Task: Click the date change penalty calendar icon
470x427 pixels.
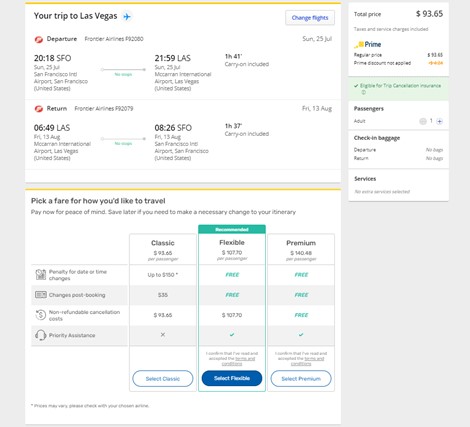Action: click(41, 275)
